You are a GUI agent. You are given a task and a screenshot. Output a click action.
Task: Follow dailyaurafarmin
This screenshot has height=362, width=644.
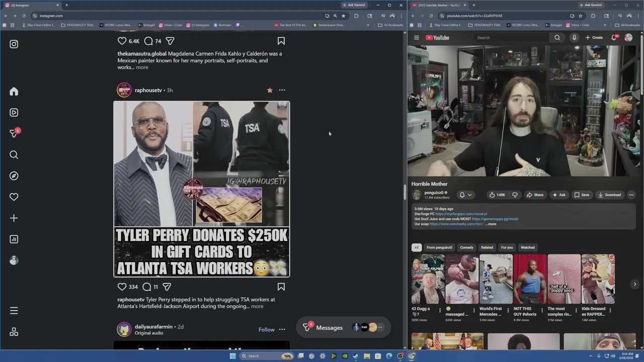pyautogui.click(x=267, y=330)
